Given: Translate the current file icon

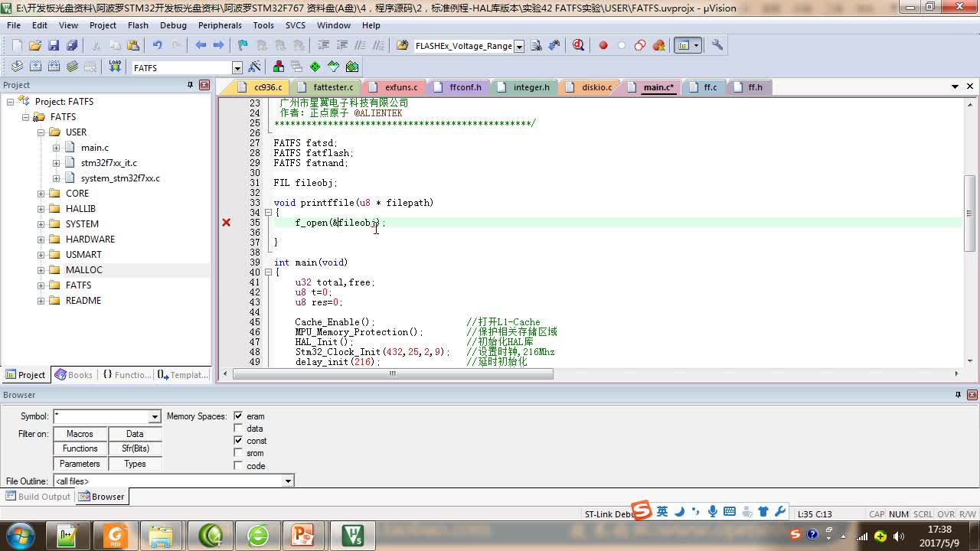Looking at the screenshot, I should coord(17,67).
